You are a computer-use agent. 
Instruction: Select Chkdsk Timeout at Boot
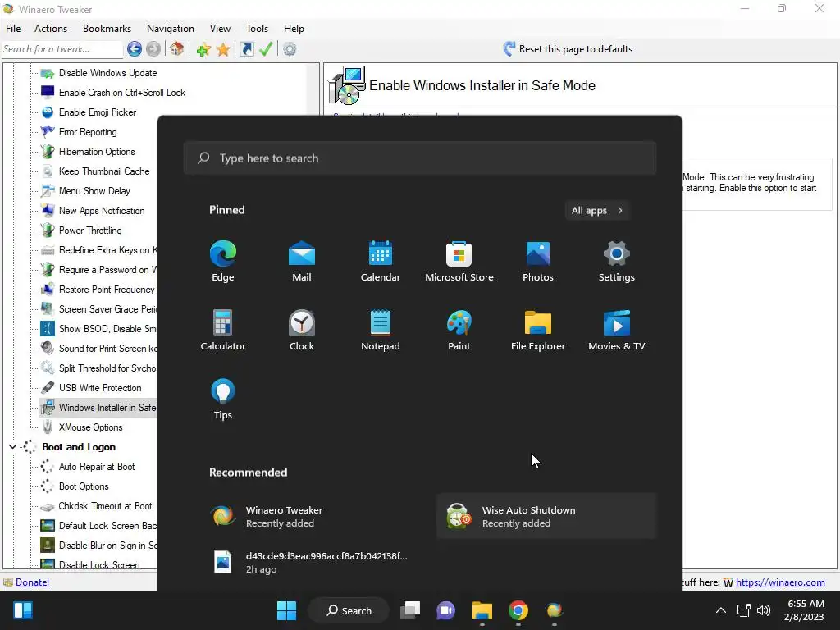105,506
